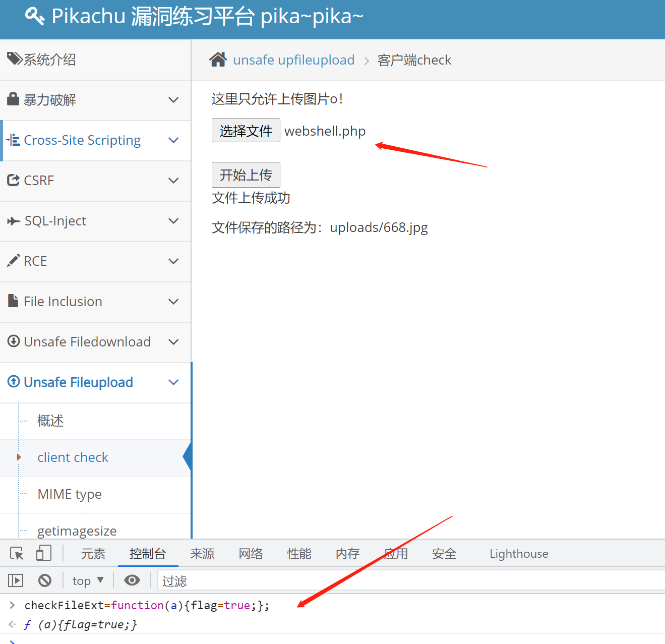The width and height of the screenshot is (665, 644).
Task: Toggle the DevTools device toolbar icon
Action: [x=44, y=553]
